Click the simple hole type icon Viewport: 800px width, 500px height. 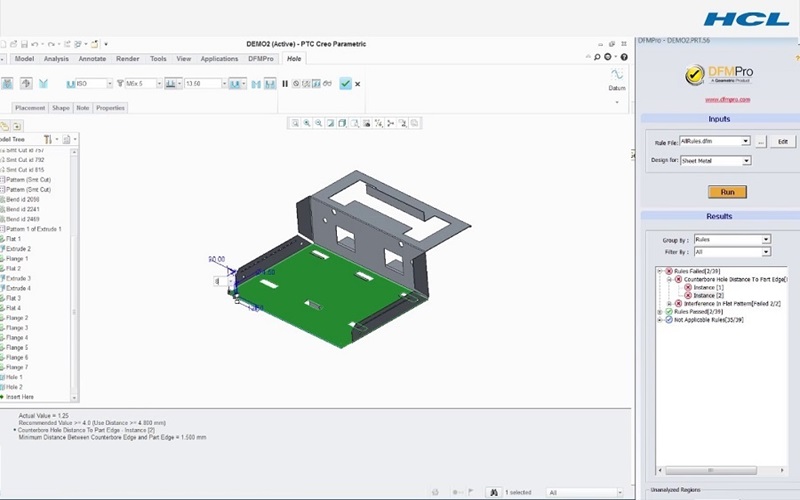coord(7,83)
